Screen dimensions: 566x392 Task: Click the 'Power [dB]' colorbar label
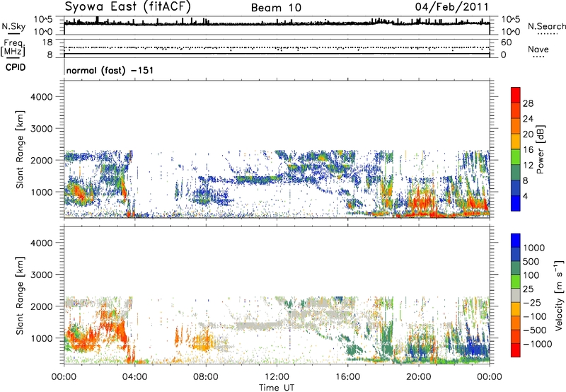point(541,149)
